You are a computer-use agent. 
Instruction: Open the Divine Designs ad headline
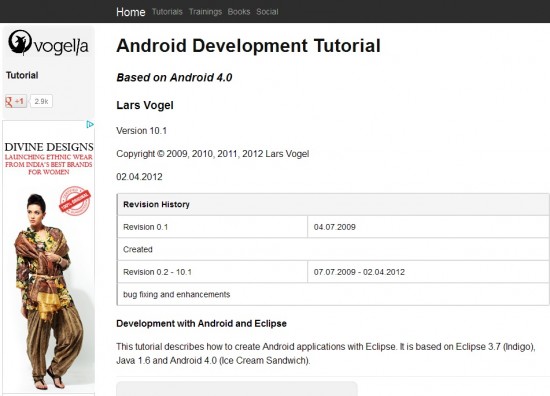pos(49,147)
